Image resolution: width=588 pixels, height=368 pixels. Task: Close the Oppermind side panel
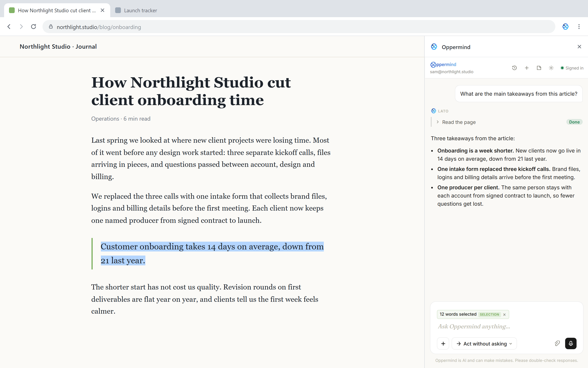pos(579,47)
